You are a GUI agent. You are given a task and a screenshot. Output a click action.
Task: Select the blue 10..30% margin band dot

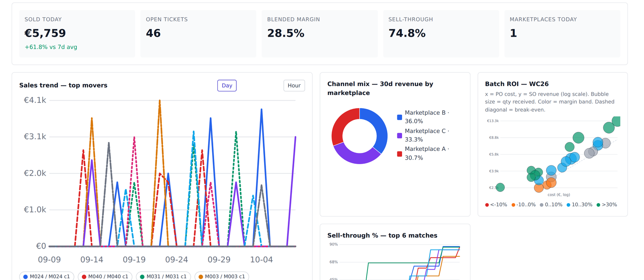[x=568, y=205]
